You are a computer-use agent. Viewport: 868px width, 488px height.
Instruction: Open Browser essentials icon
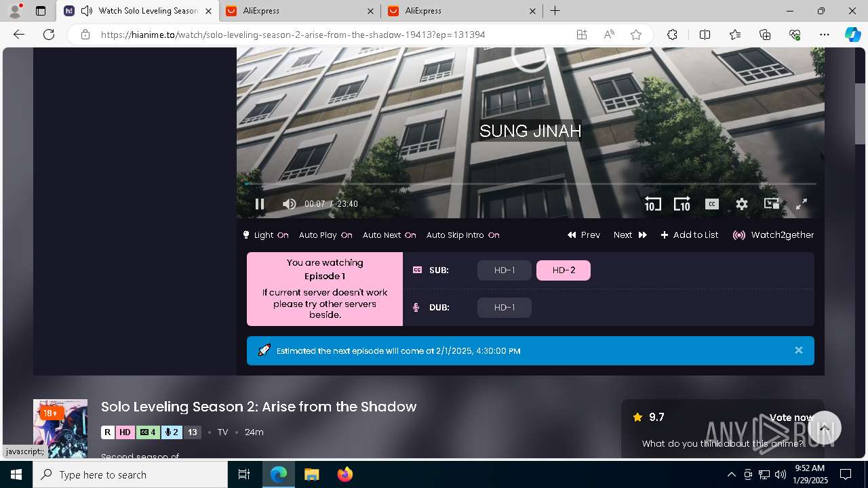coord(795,35)
